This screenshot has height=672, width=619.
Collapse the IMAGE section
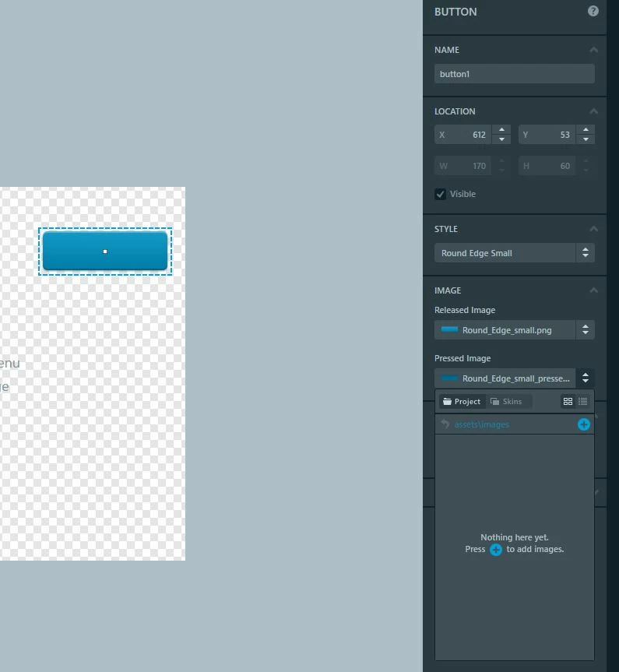(593, 290)
